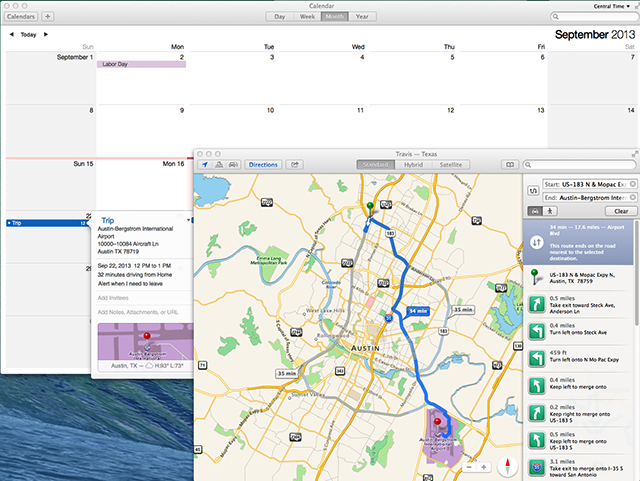Open the Bookmarks book icon in Maps
The image size is (640, 481).
coord(510,165)
